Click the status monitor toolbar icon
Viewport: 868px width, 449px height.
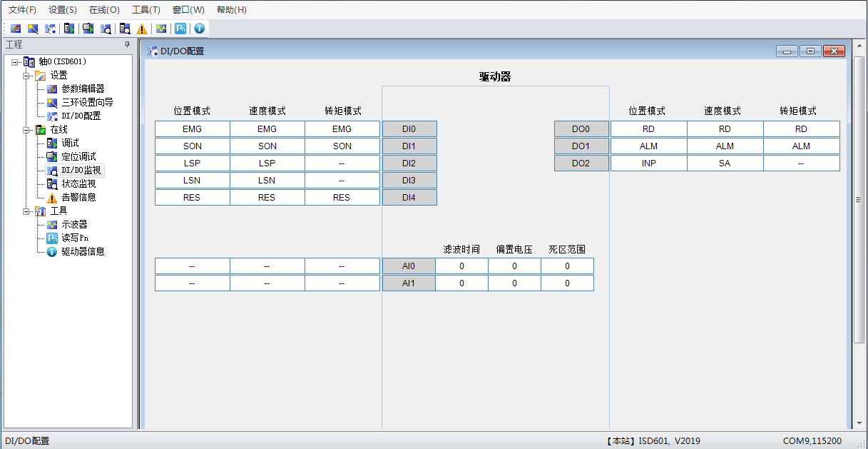[125, 29]
